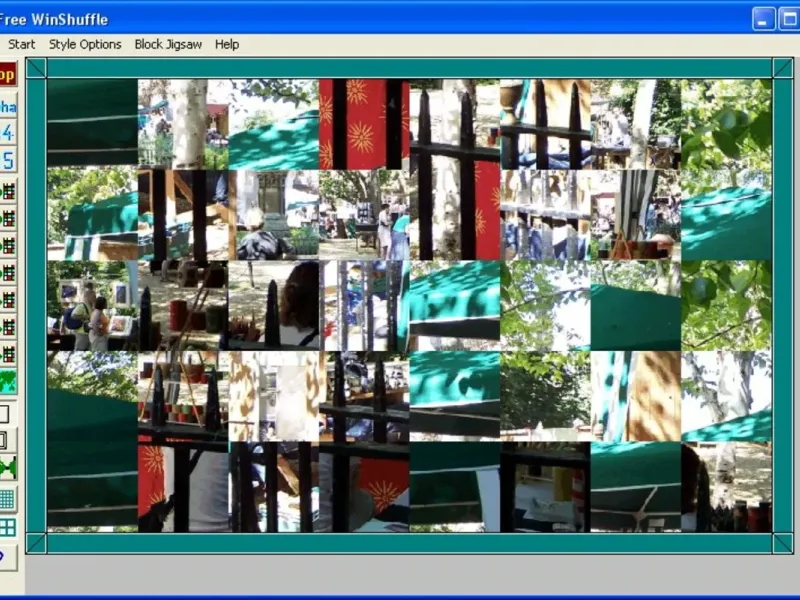Open the Style Options menu
The width and height of the screenshot is (800, 600).
click(85, 44)
